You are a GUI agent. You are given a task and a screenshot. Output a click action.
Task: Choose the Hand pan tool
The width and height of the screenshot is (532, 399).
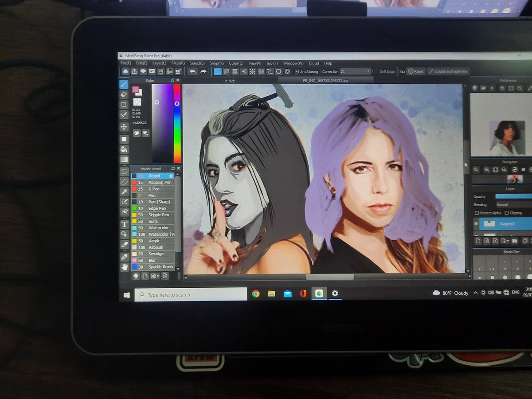(x=124, y=266)
